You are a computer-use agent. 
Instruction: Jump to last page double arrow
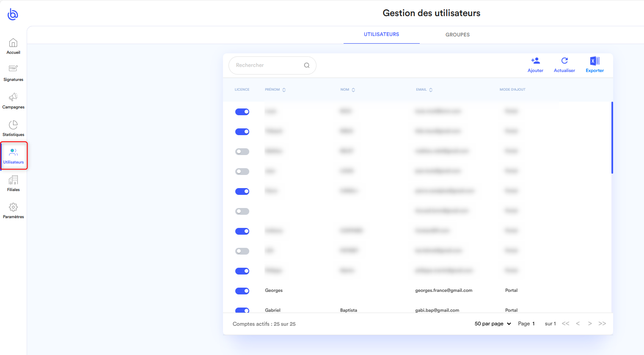click(602, 324)
